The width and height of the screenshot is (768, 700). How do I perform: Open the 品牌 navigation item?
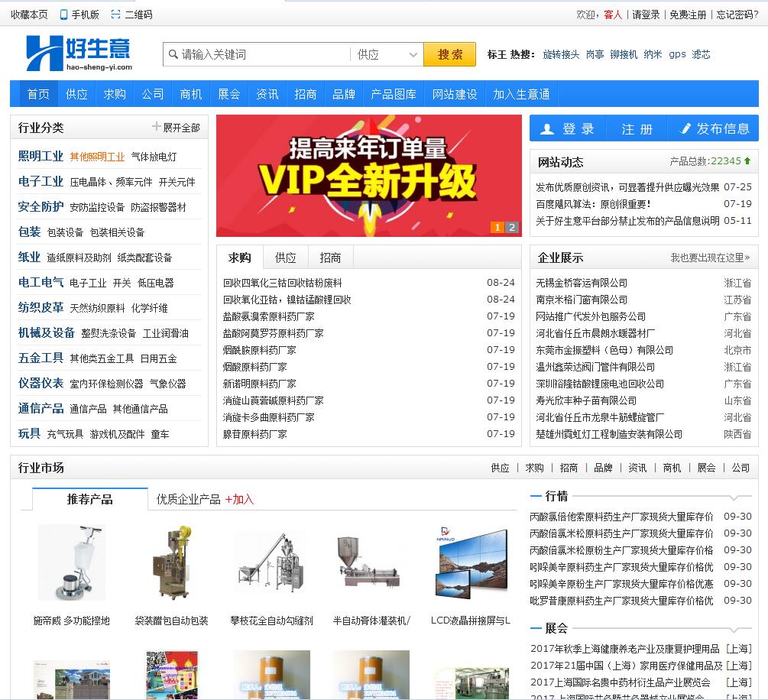[x=343, y=94]
